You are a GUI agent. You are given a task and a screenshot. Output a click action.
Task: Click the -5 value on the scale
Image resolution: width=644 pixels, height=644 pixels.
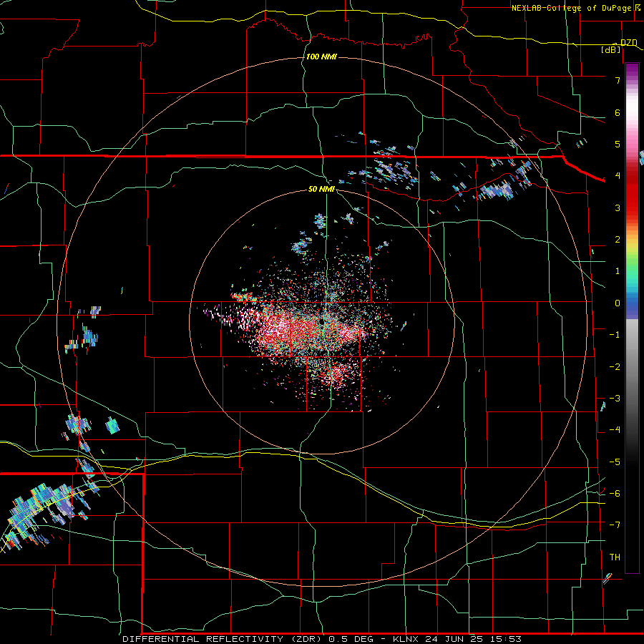point(615,462)
